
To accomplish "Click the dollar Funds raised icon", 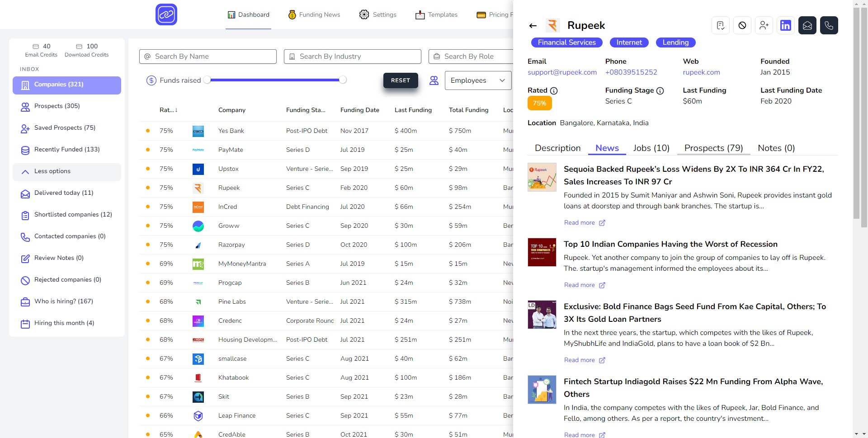I will (151, 80).
